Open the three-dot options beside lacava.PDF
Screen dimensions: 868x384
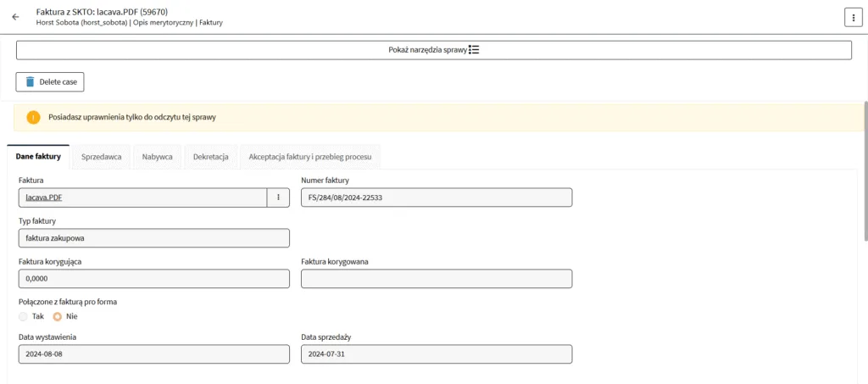pos(278,198)
